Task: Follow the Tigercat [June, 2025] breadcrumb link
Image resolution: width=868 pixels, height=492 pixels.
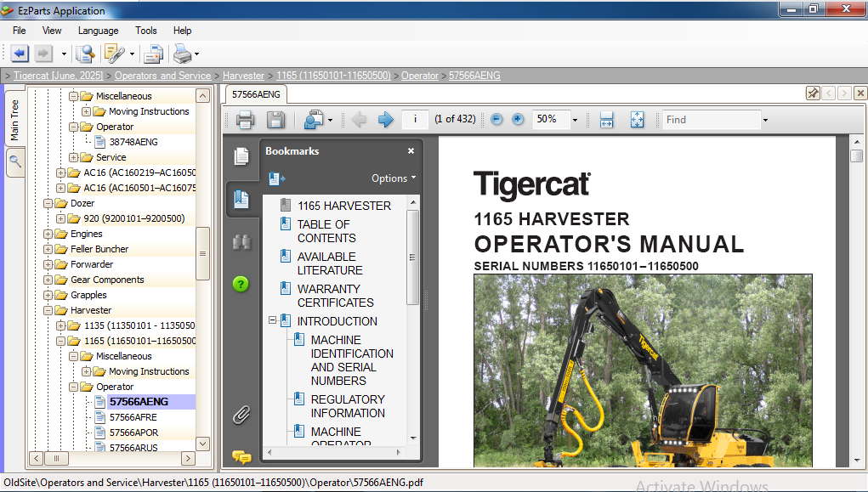Action: coord(58,76)
